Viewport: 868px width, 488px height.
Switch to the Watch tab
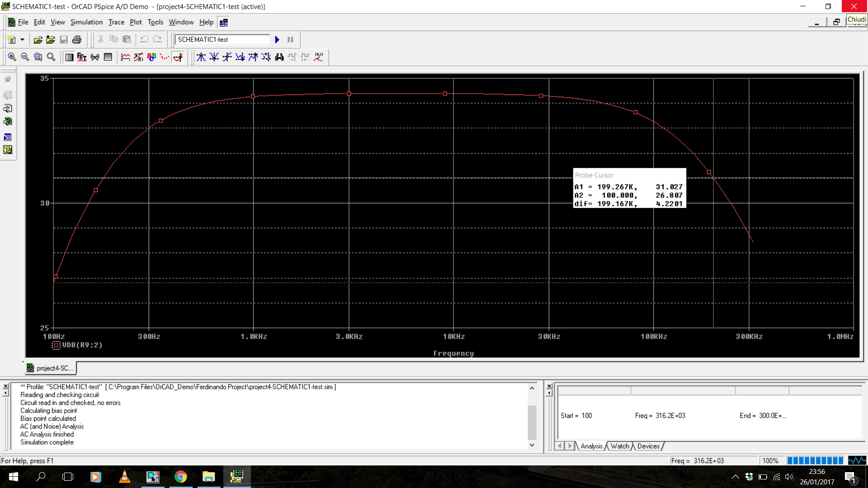point(620,446)
